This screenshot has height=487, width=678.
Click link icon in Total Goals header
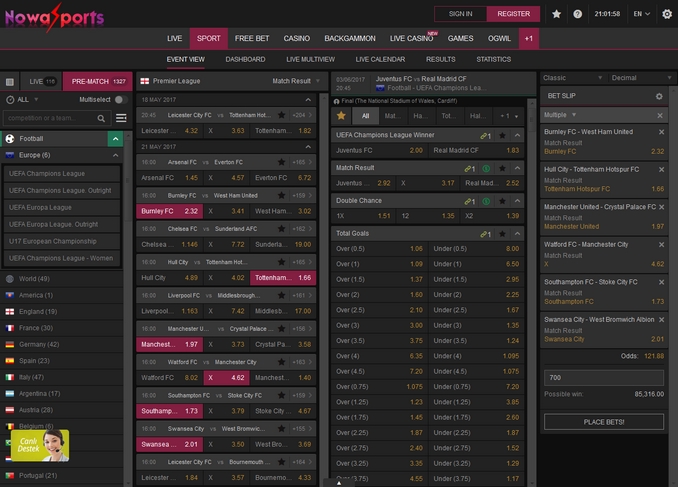[x=485, y=234]
